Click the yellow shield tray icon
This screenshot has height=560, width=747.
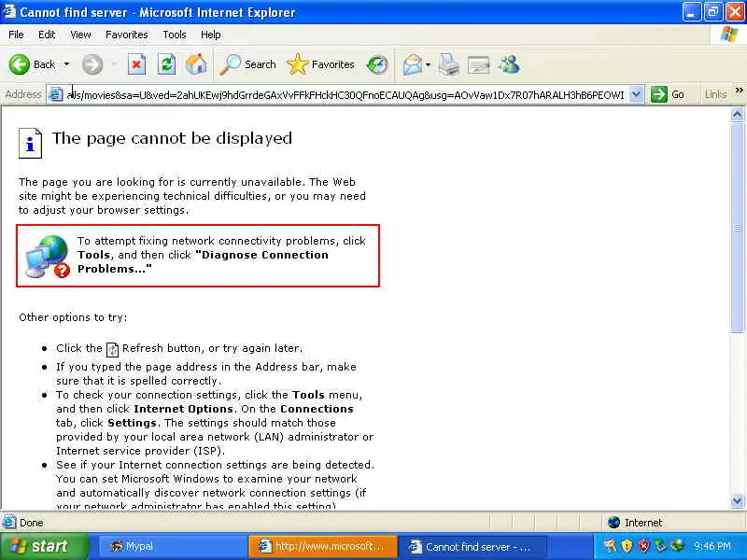[x=627, y=546]
